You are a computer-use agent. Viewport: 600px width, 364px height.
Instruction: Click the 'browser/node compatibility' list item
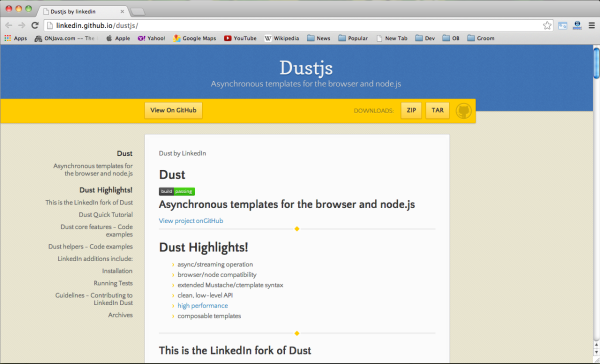(217, 275)
